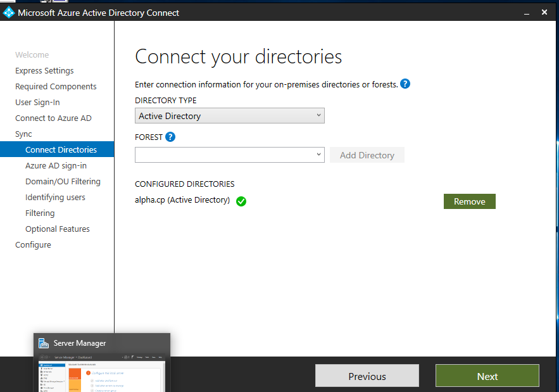
Task: Click the Add Directory button
Action: [x=367, y=155]
